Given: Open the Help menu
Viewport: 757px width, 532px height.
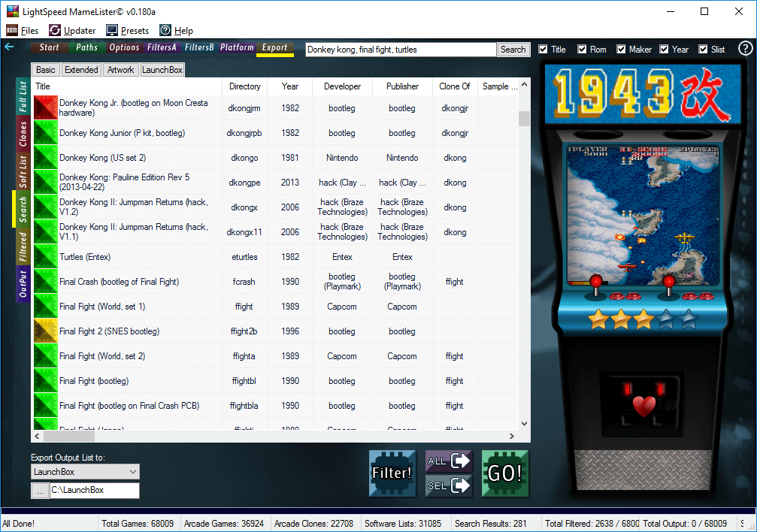Looking at the screenshot, I should [x=176, y=30].
